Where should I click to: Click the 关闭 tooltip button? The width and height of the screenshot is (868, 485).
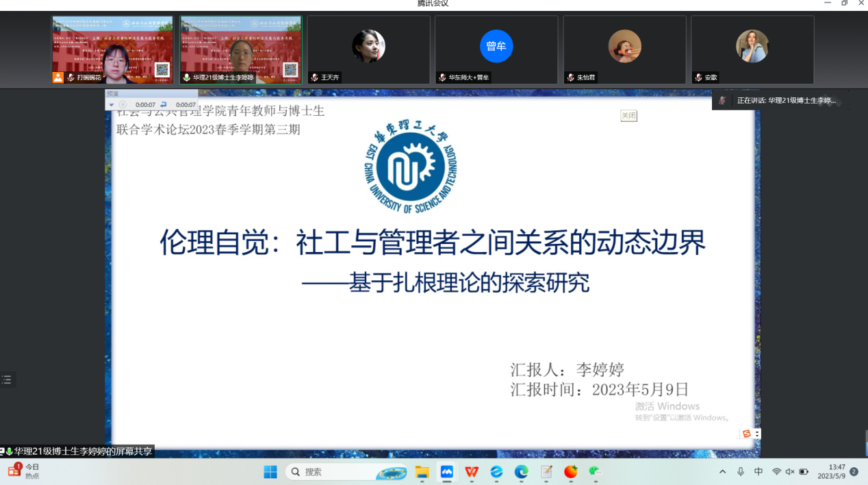pyautogui.click(x=628, y=116)
